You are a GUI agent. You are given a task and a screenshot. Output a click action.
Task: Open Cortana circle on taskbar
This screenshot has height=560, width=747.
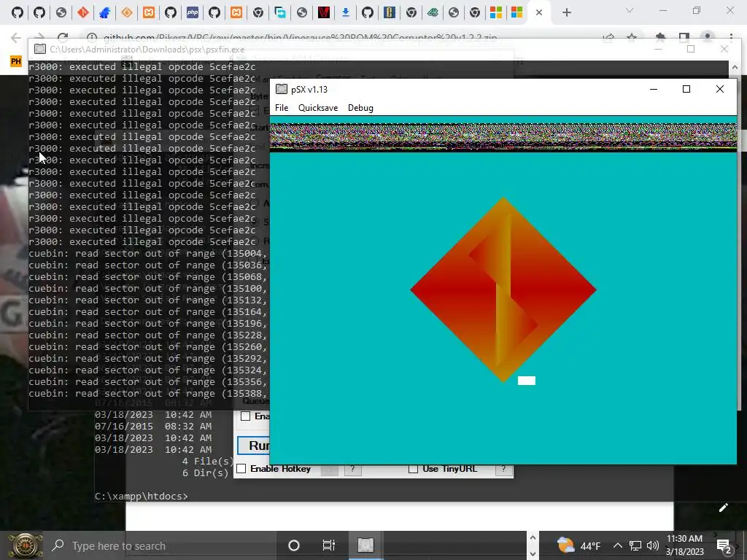point(294,545)
